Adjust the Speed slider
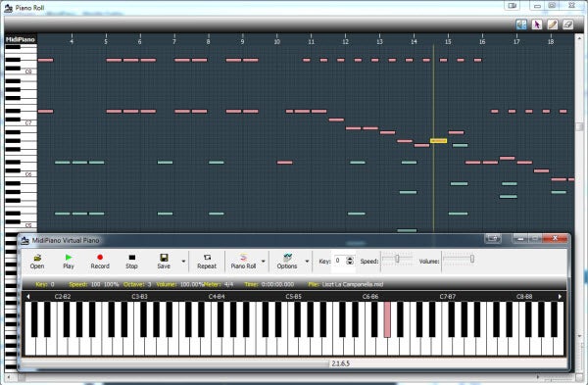 [x=397, y=259]
